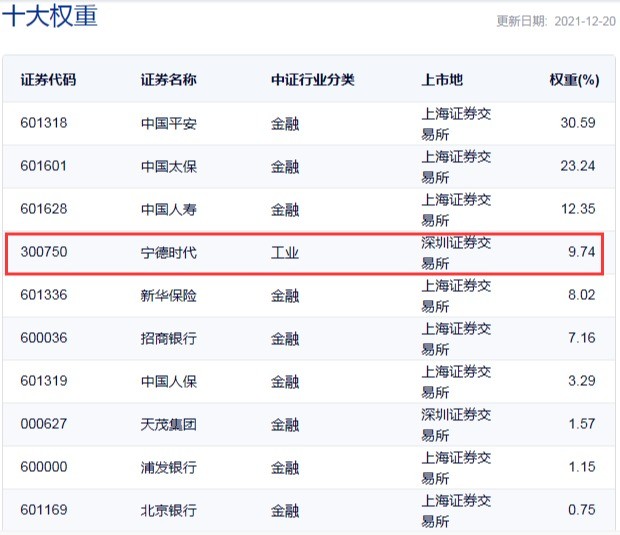The width and height of the screenshot is (620, 535).
Task: Click 金融 in the 中国太保 row
Action: (285, 167)
